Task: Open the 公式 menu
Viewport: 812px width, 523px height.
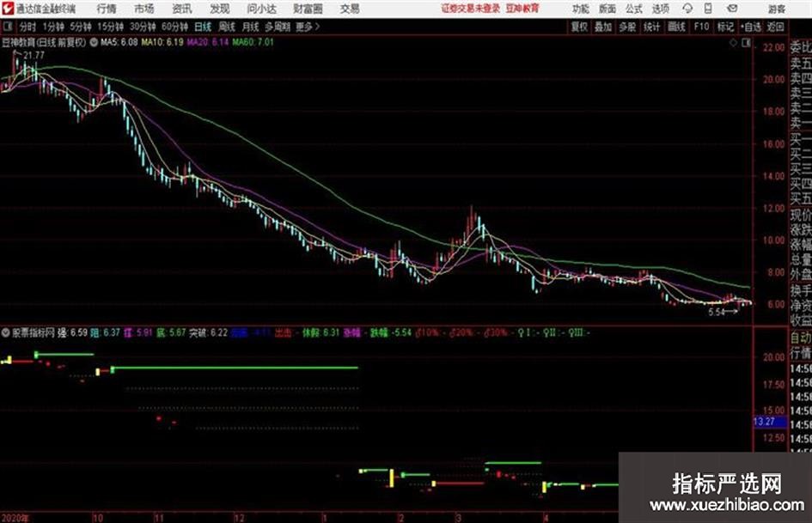Action: coord(633,9)
